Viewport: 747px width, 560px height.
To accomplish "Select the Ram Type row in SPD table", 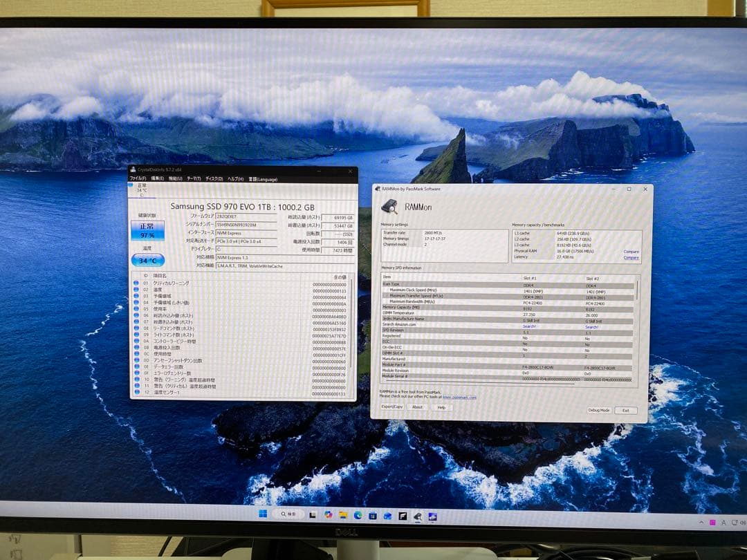I will pos(508,284).
